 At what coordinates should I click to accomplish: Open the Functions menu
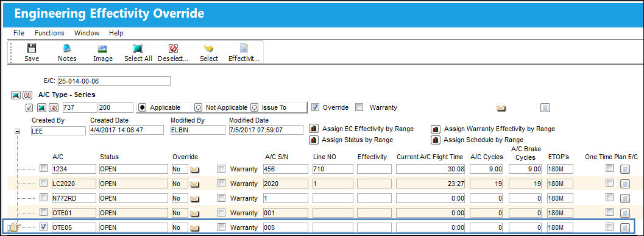tap(49, 33)
